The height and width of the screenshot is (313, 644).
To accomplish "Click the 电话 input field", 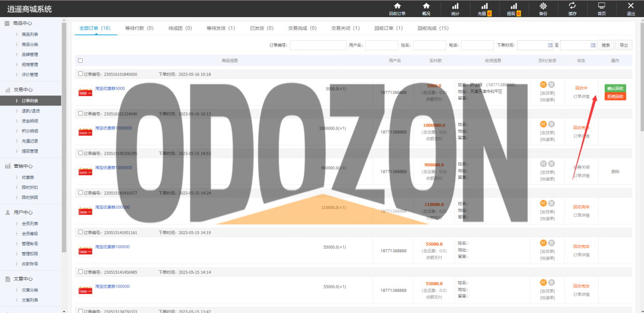I will pyautogui.click(x=477, y=45).
